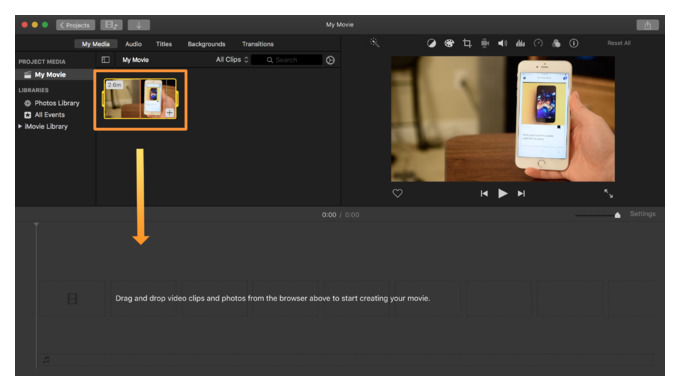Play the preview video
Image resolution: width=680 pixels, height=391 pixels.
[503, 193]
